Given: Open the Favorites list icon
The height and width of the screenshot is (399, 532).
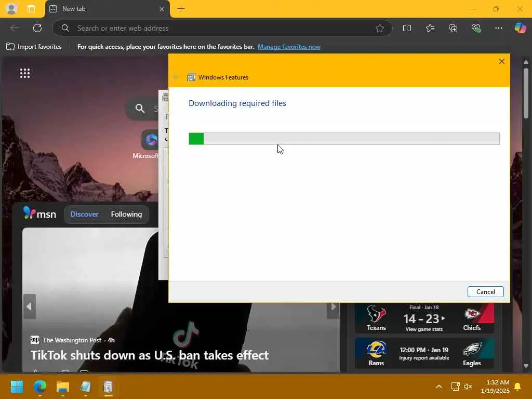Looking at the screenshot, I should (430, 28).
